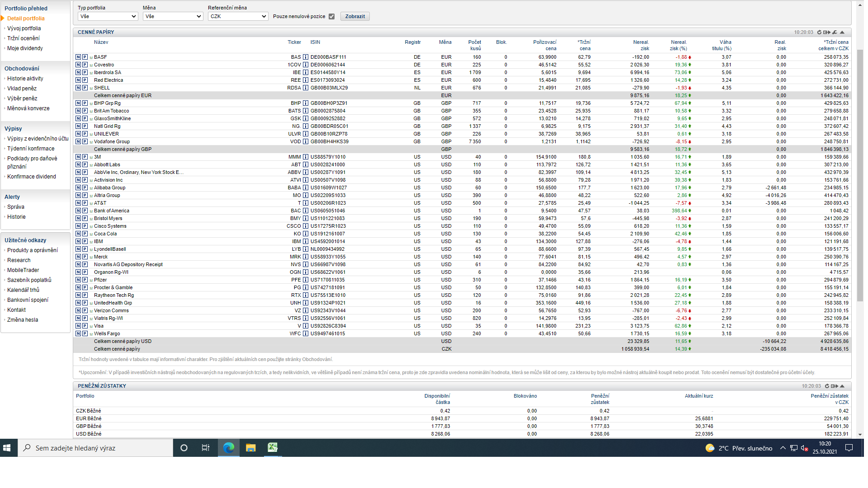This screenshot has height=488, width=868.
Task: Open the Referenční měna dropdown
Action: pyautogui.click(x=238, y=17)
